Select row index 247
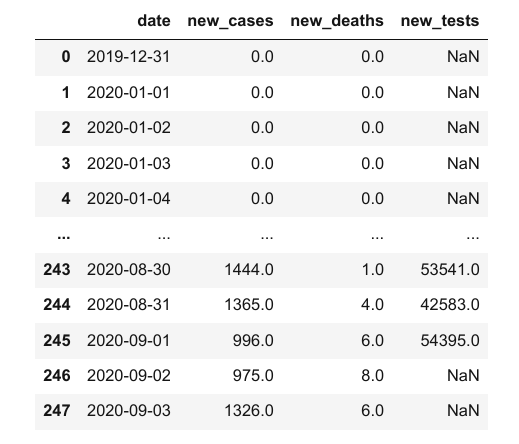 [x=57, y=411]
